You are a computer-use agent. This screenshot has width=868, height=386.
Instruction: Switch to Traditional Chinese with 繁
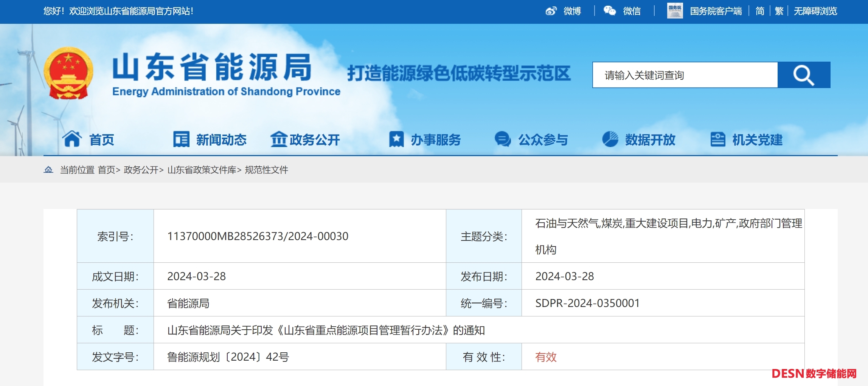click(779, 11)
